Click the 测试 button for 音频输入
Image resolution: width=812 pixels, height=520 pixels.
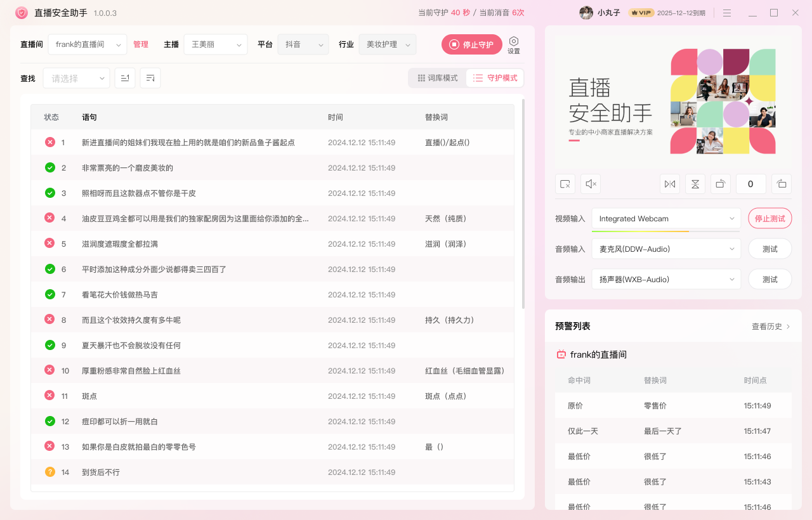[770, 249]
